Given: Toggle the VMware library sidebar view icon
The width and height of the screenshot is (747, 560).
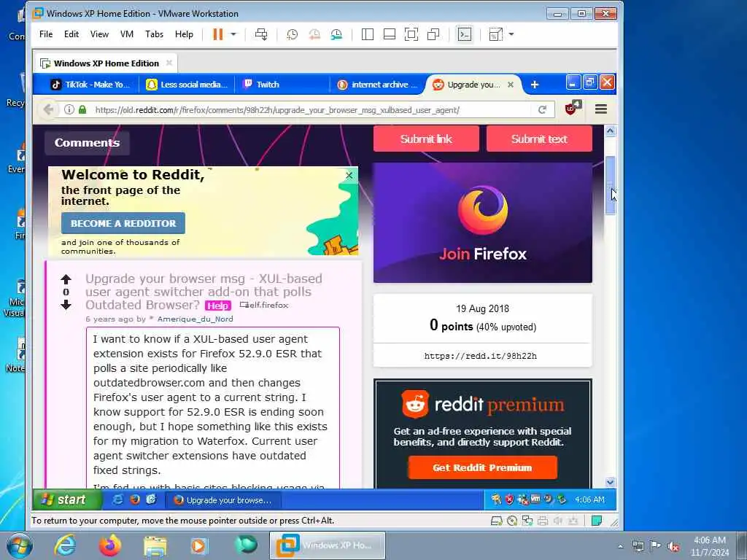Looking at the screenshot, I should tap(368, 34).
